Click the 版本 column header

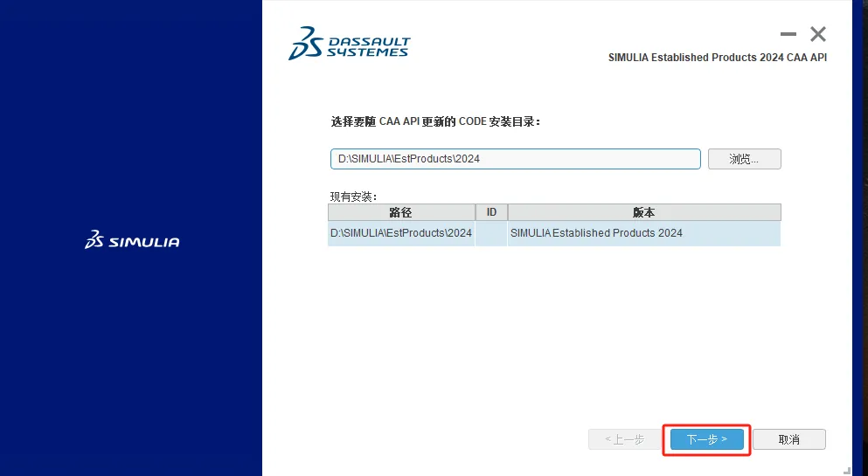click(x=644, y=212)
